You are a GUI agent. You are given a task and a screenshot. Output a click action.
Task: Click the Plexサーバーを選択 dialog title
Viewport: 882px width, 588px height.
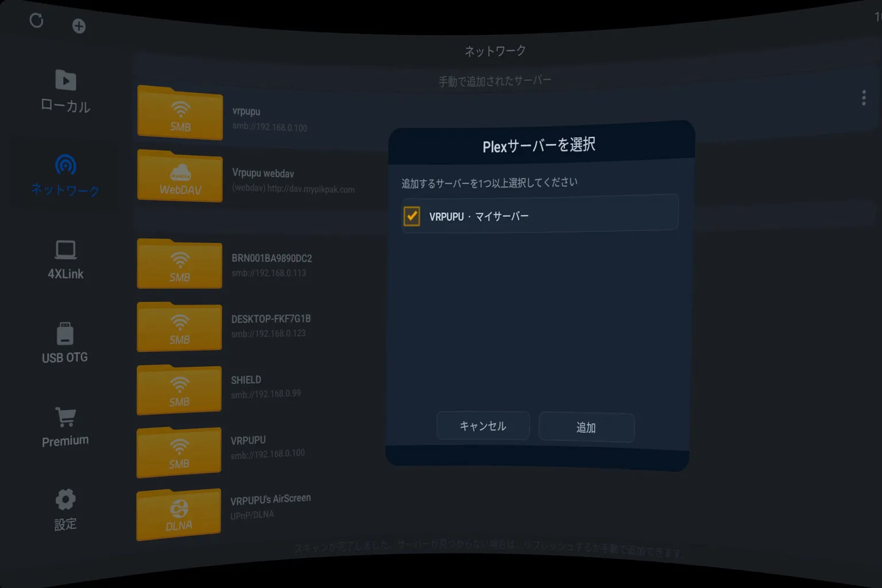tap(539, 145)
